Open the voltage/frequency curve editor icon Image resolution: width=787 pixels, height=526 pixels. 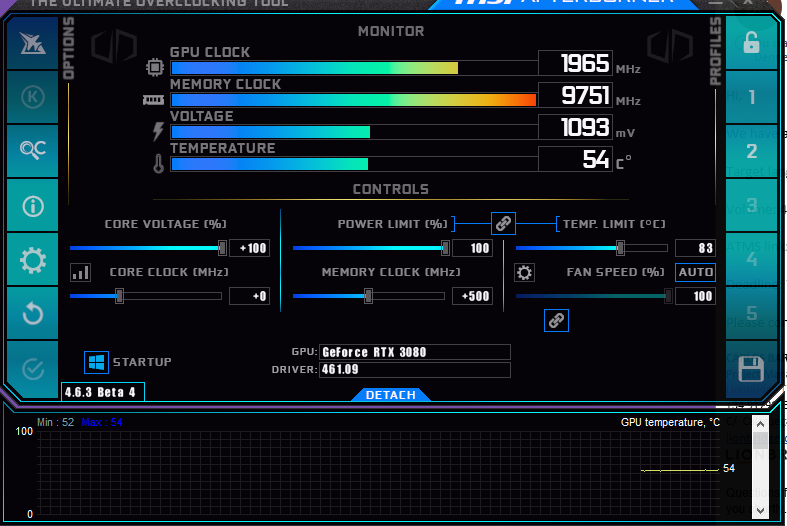click(80, 273)
